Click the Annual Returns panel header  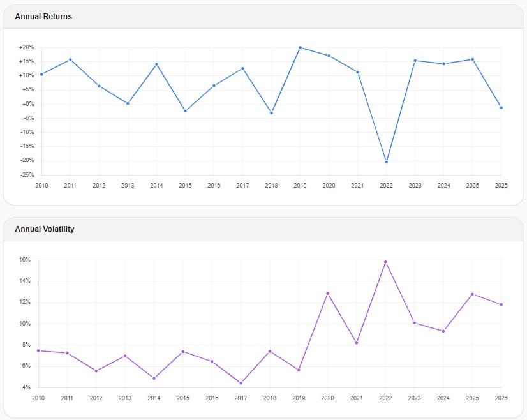click(42, 16)
